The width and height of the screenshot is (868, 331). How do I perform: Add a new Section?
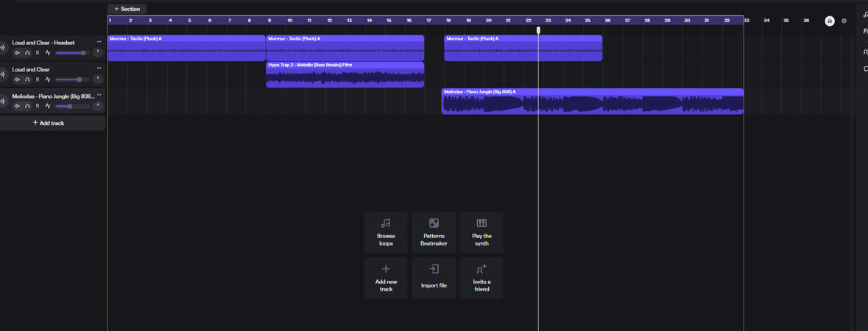[x=127, y=9]
